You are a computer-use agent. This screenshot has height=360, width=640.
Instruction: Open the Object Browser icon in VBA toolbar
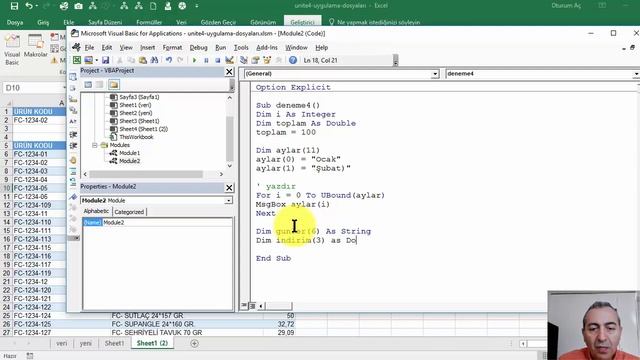(x=267, y=60)
